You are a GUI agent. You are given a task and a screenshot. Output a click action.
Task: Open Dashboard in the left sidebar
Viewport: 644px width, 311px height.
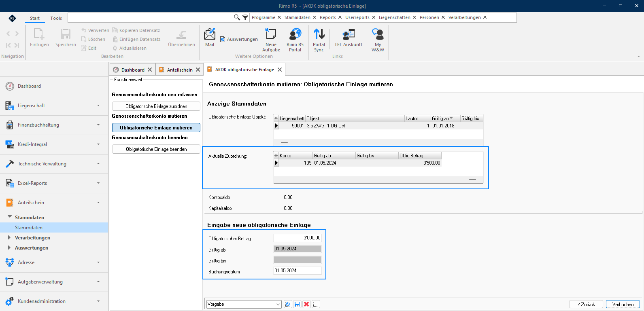point(54,86)
